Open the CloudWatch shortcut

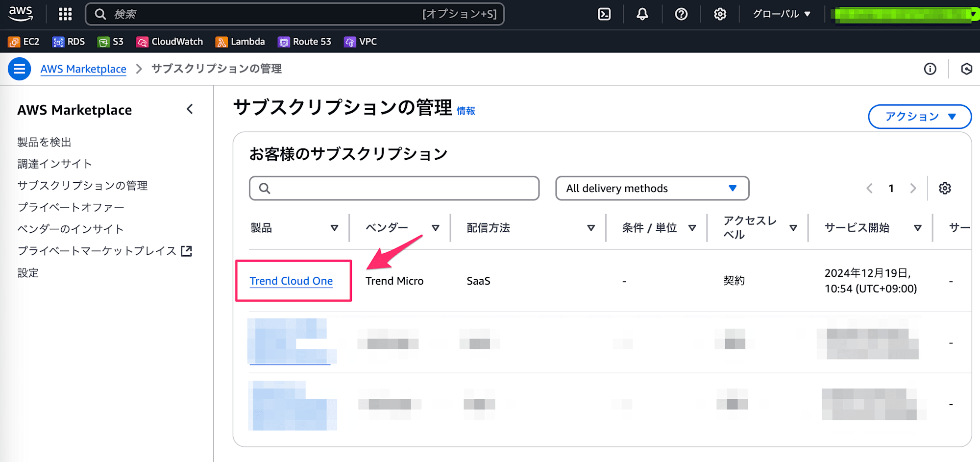click(170, 42)
